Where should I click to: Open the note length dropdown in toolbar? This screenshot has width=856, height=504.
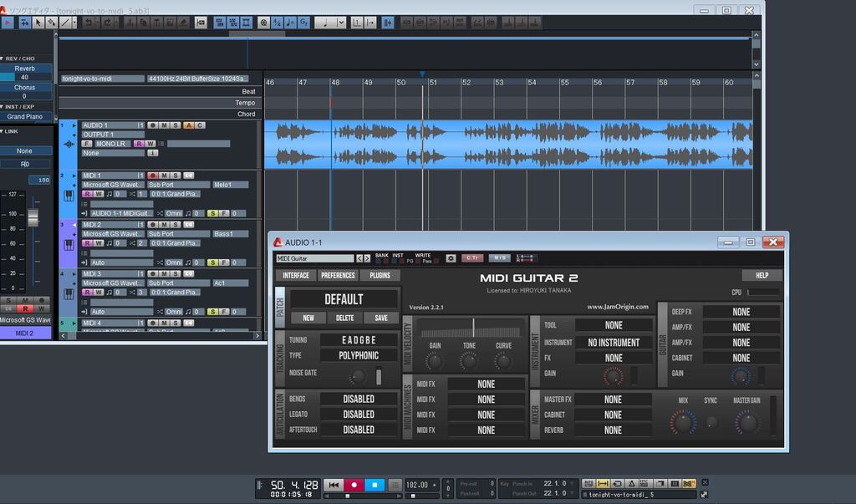pyautogui.click(x=341, y=23)
